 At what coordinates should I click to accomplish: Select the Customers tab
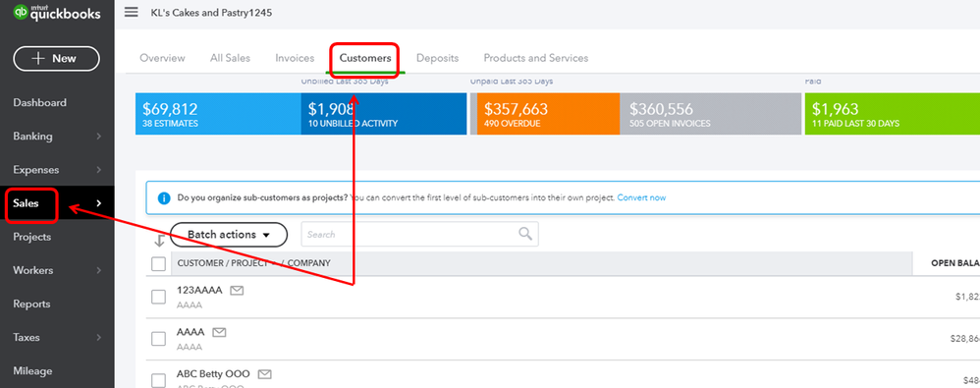click(365, 58)
